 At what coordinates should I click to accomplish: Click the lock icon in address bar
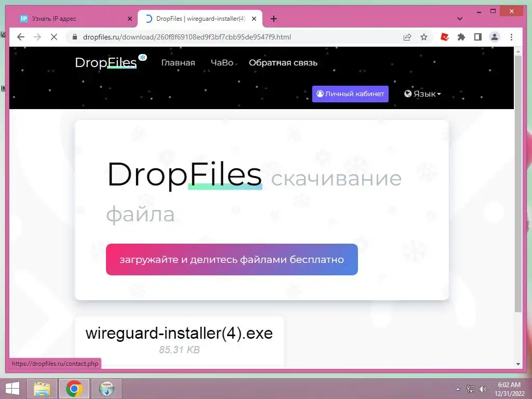(75, 37)
